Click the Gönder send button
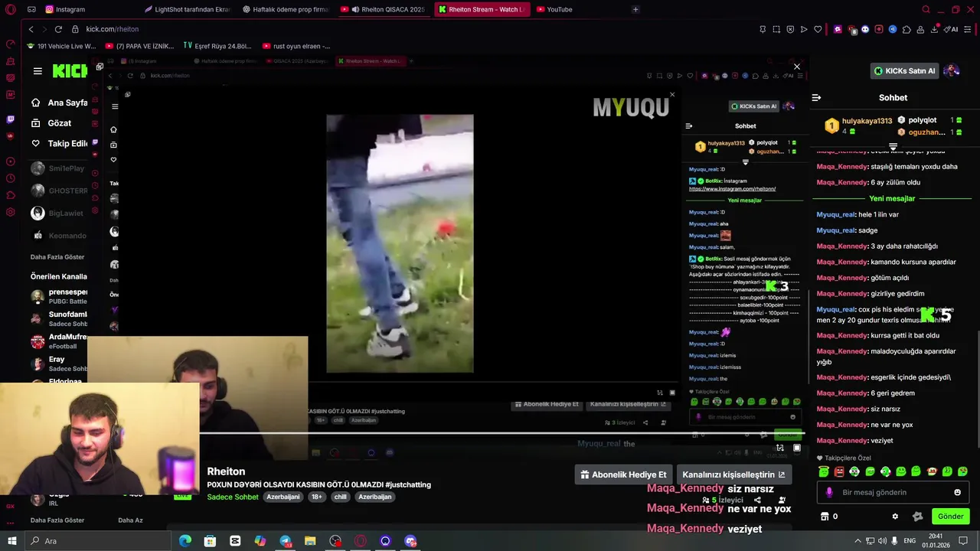The width and height of the screenshot is (980, 551). pyautogui.click(x=950, y=517)
